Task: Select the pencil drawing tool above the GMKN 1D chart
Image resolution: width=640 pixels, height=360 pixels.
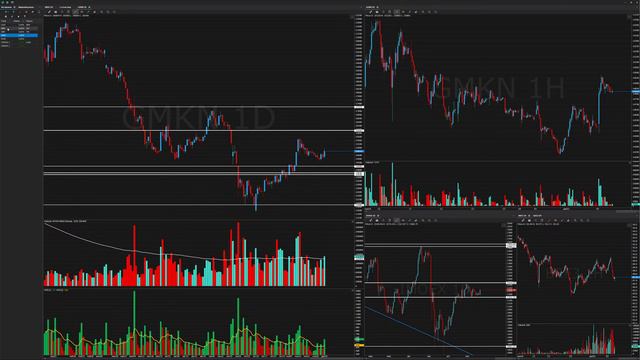Action: pyautogui.click(x=49, y=12)
